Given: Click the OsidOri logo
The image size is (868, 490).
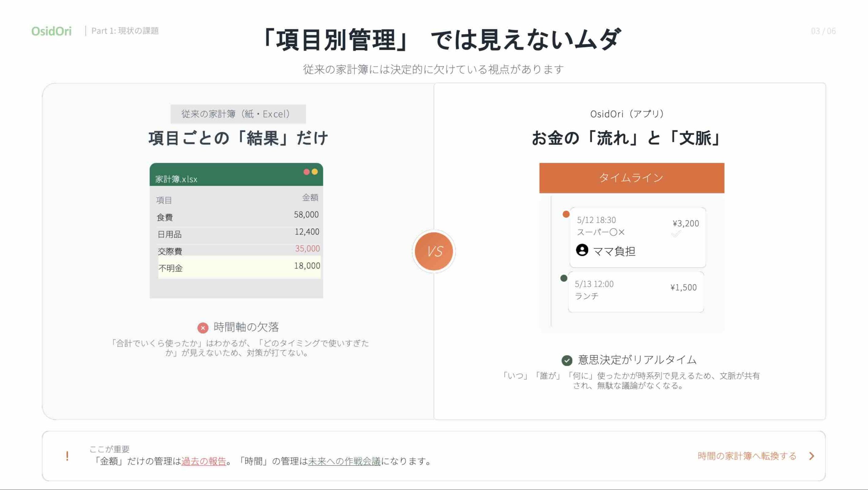Looking at the screenshot, I should (51, 31).
